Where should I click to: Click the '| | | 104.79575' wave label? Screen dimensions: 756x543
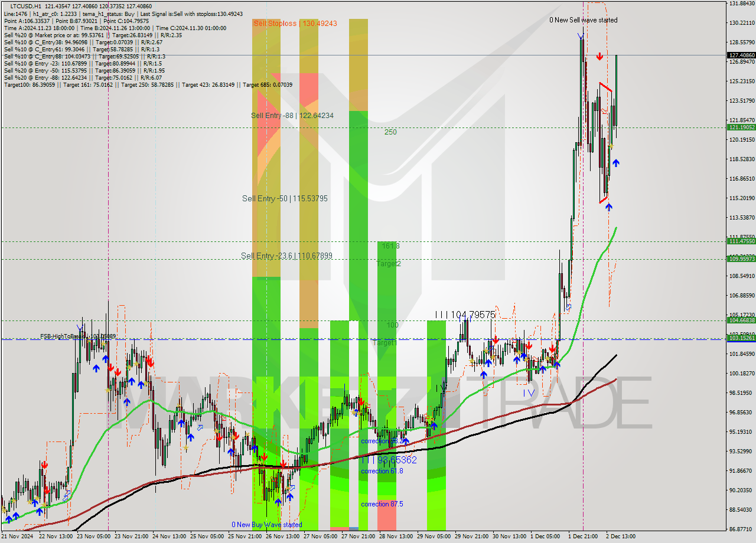coord(465,315)
